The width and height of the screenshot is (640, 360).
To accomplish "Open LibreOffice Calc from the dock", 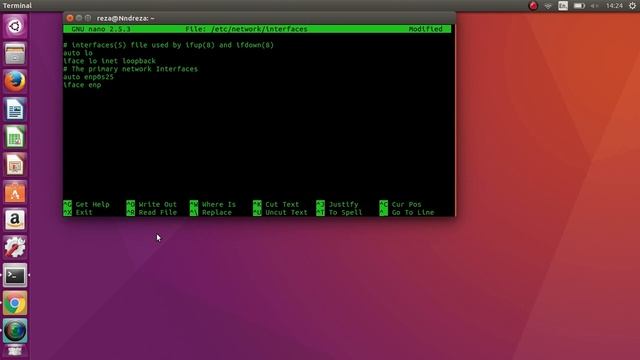I will click(15, 137).
